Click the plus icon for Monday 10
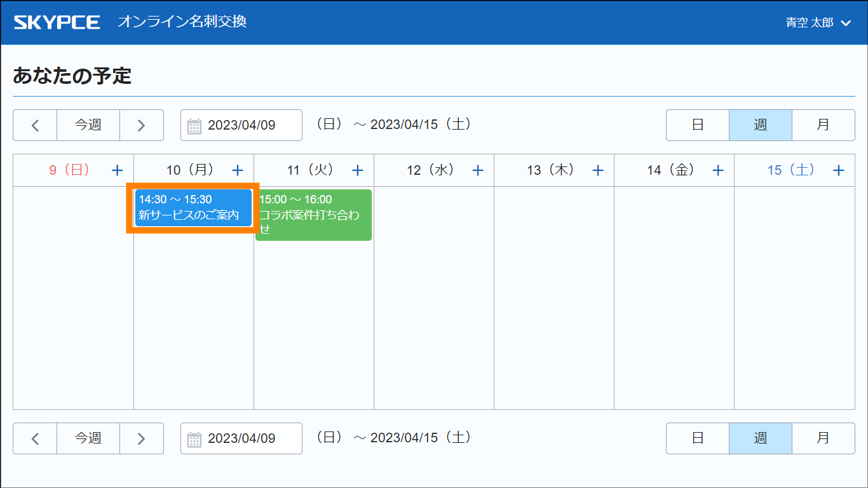Image resolution: width=868 pixels, height=488 pixels. click(238, 170)
